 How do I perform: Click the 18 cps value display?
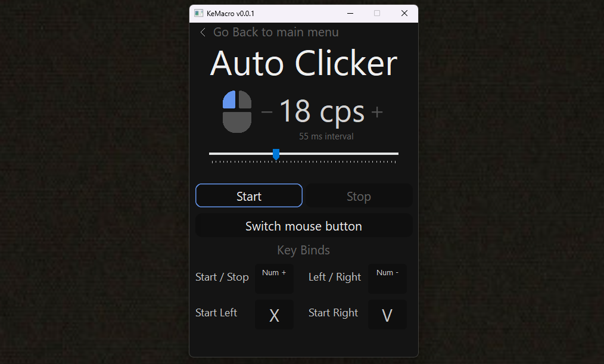coord(322,111)
